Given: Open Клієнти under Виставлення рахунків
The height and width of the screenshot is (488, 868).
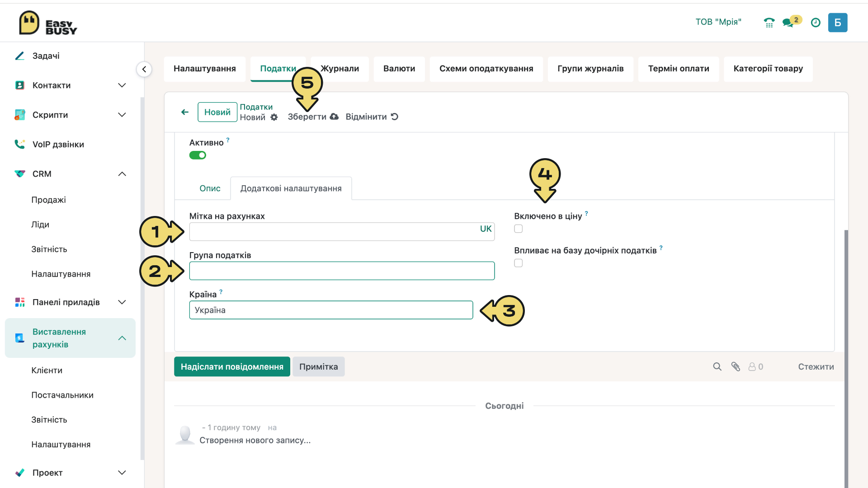Looking at the screenshot, I should pos(47,371).
